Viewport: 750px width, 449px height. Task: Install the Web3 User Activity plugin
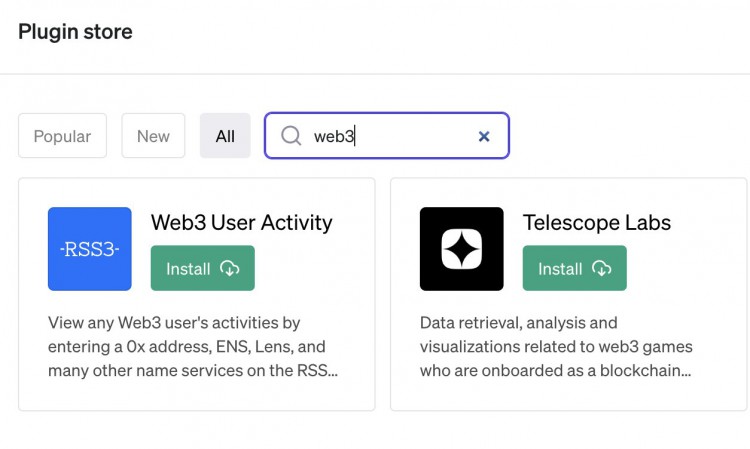202,269
